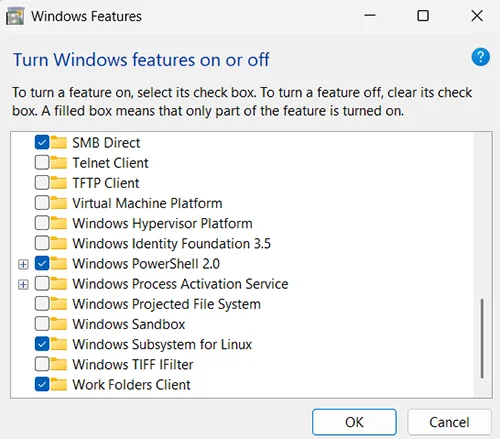Enable Windows Projected File System checkbox

point(42,304)
